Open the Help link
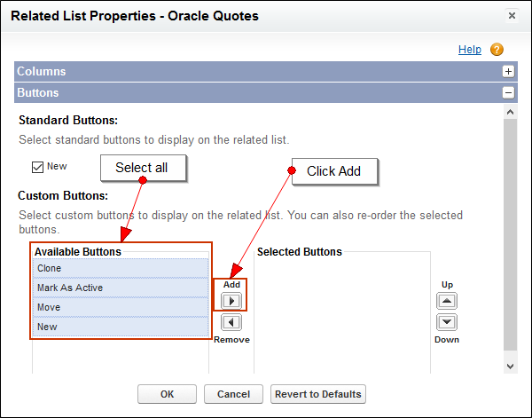 tap(470, 50)
